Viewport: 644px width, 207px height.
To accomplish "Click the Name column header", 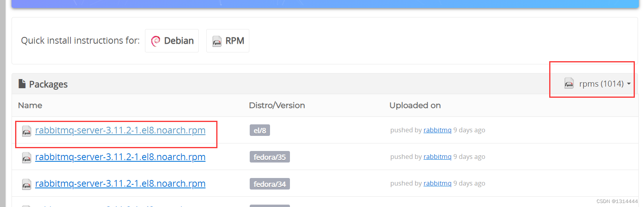I will tap(30, 105).
